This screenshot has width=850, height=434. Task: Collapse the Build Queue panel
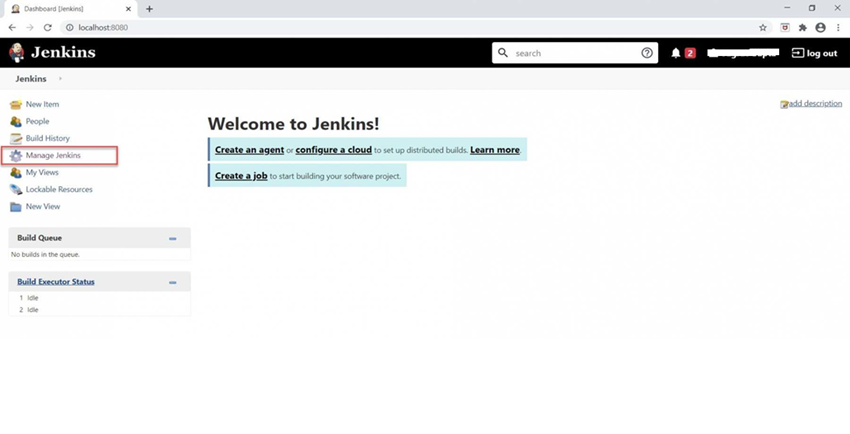tap(172, 238)
